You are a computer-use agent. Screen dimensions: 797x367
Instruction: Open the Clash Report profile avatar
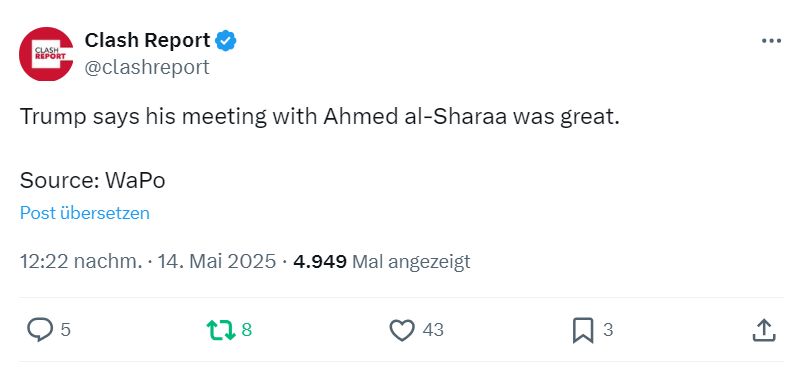point(46,54)
